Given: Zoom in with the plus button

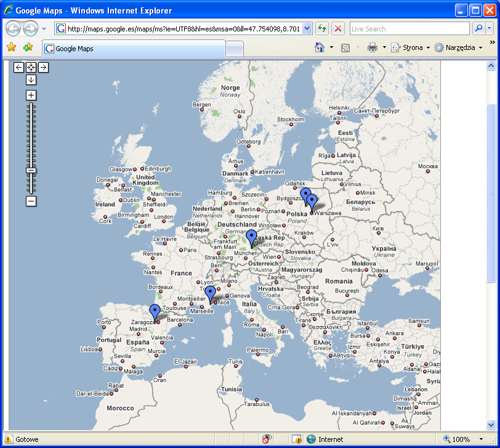Looking at the screenshot, I should [31, 95].
